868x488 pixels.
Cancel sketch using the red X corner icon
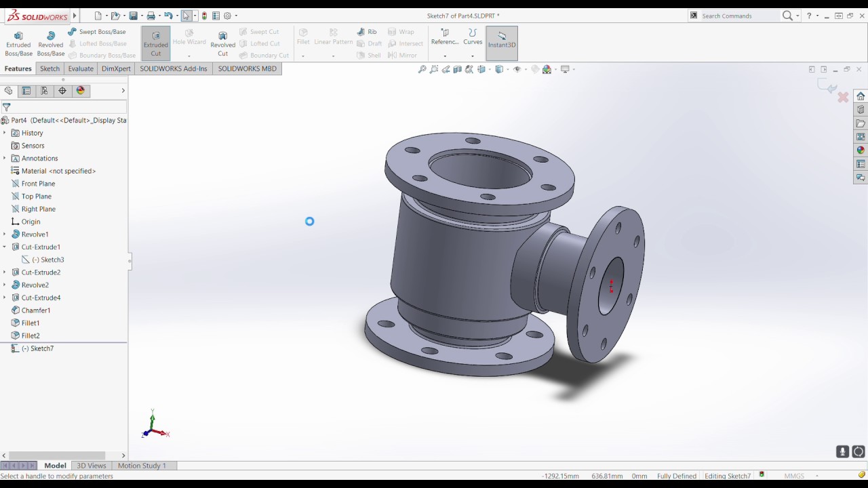tap(843, 98)
